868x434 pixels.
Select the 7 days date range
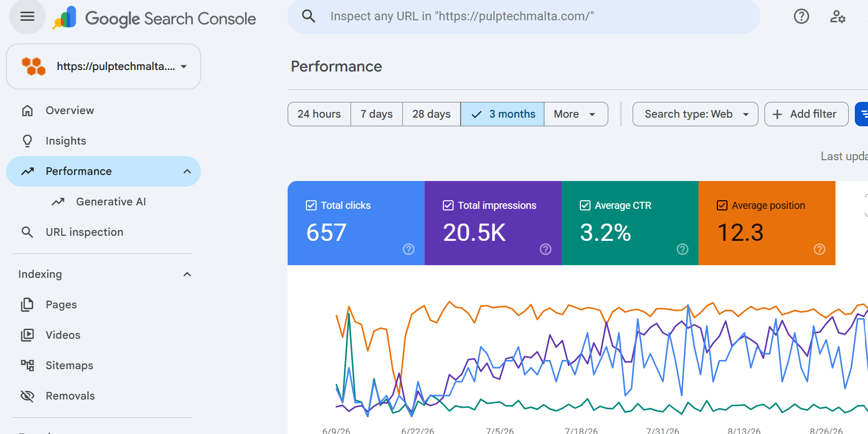coord(376,114)
